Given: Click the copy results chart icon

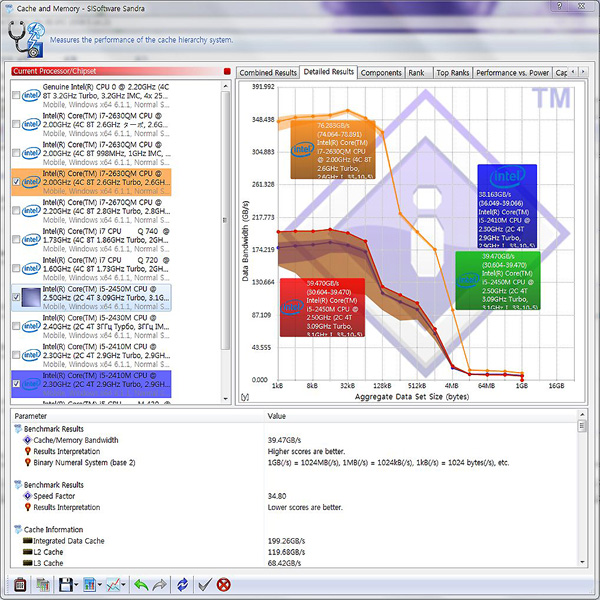Looking at the screenshot, I should [43, 585].
